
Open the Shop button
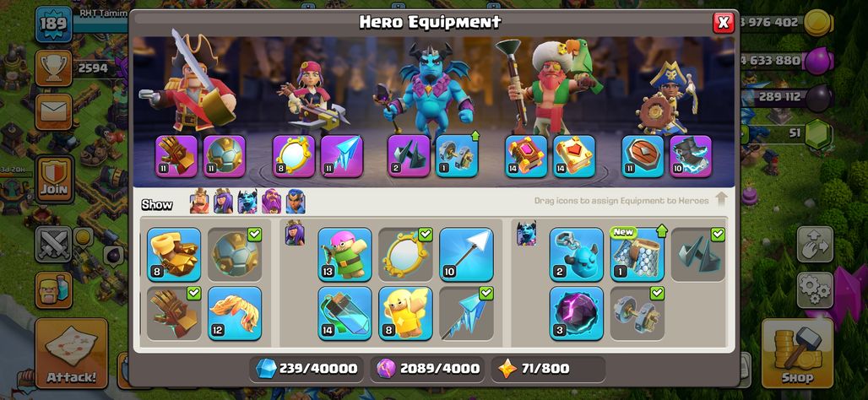tap(797, 353)
